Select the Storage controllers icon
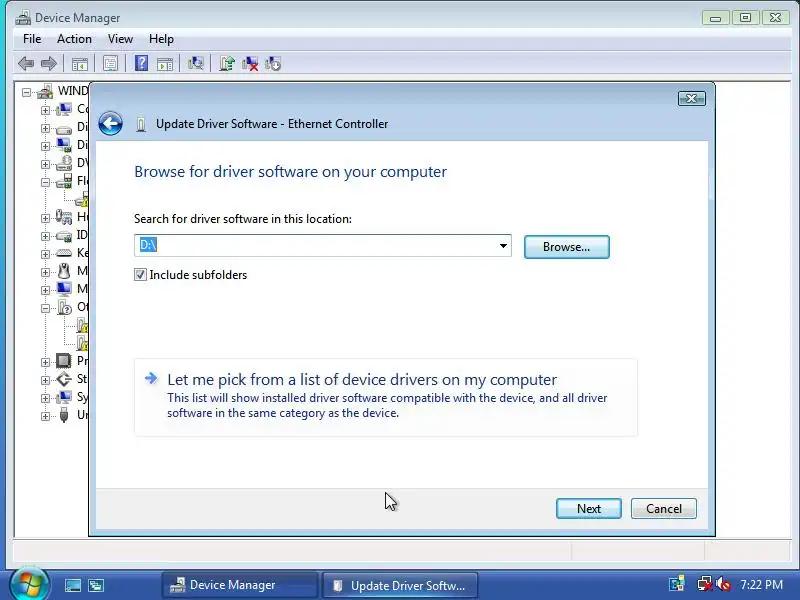The height and width of the screenshot is (600, 800). (64, 379)
